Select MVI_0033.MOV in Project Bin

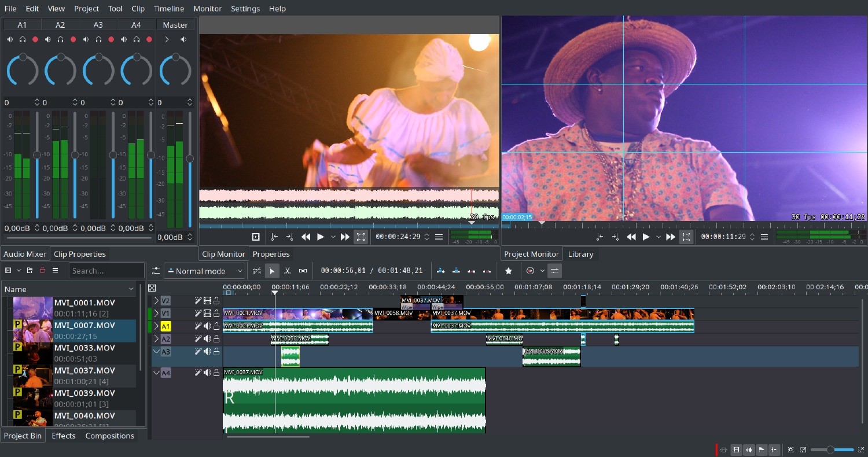click(x=84, y=348)
